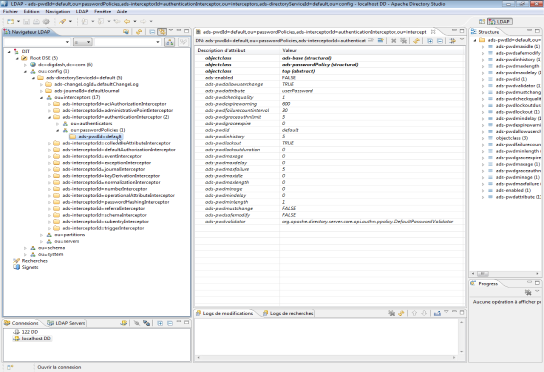This screenshot has height=372, width=544.
Task: Click the modifications log vertical scrollbar
Action: coord(461,337)
